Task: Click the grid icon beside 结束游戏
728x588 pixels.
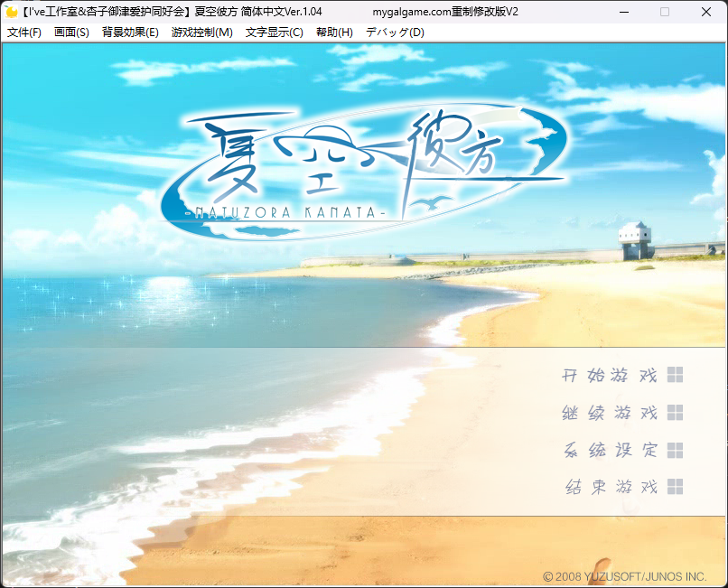Action: coord(675,487)
